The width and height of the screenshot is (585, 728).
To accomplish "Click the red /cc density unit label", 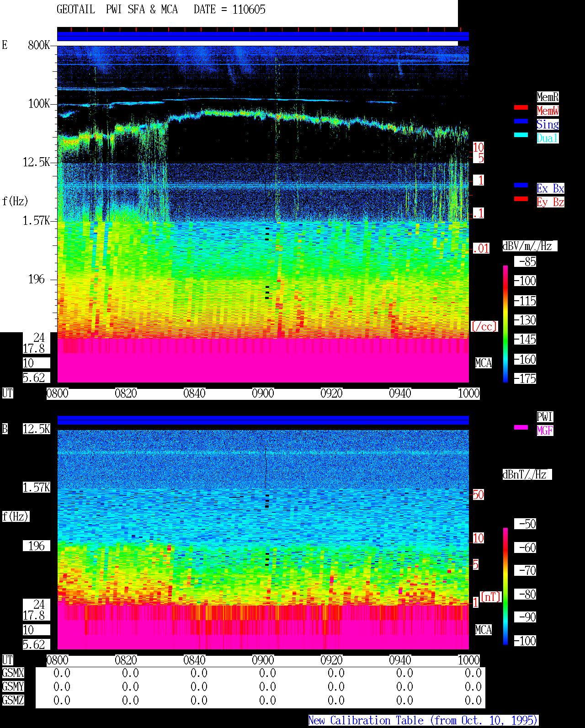I will 484,326.
